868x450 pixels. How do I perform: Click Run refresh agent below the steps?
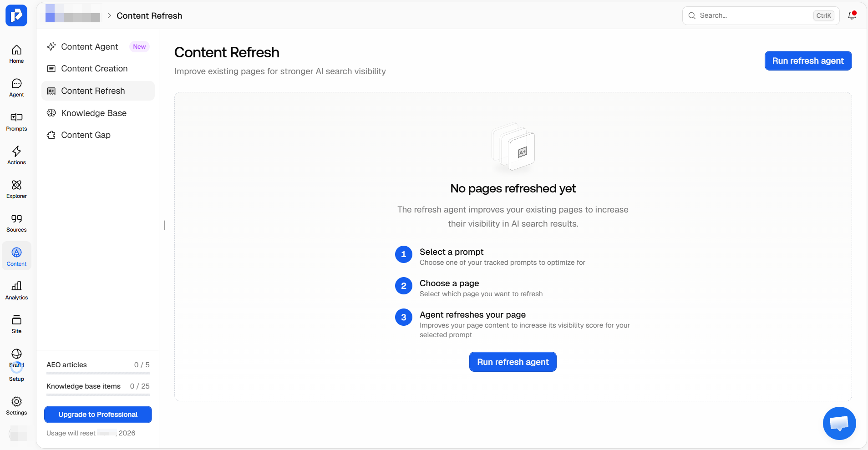click(x=513, y=362)
